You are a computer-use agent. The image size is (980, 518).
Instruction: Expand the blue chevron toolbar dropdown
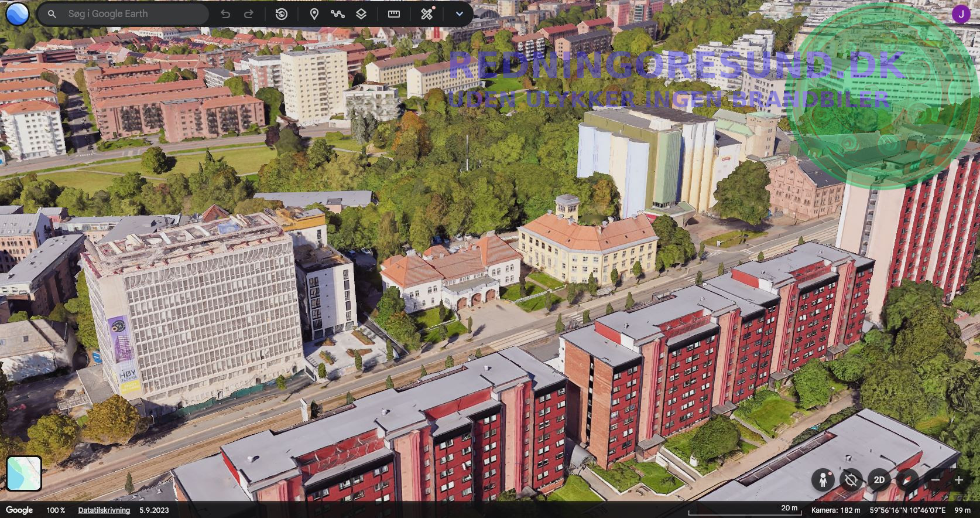click(x=460, y=14)
